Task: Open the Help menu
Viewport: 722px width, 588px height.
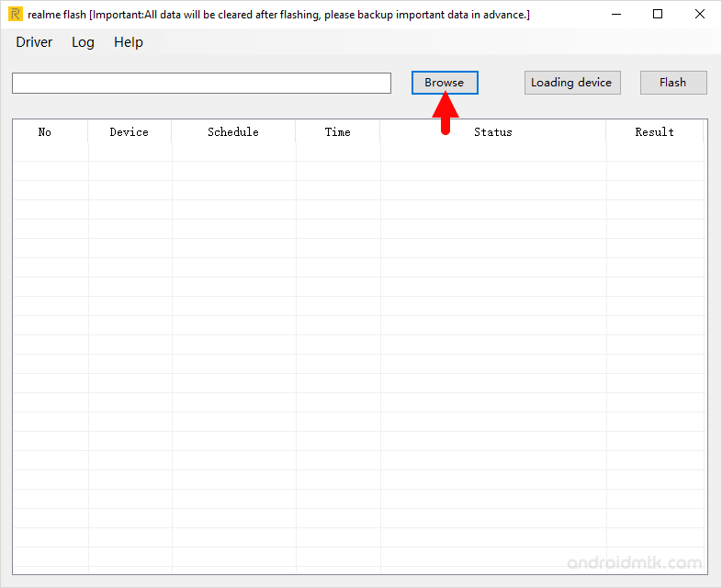Action: [x=129, y=42]
